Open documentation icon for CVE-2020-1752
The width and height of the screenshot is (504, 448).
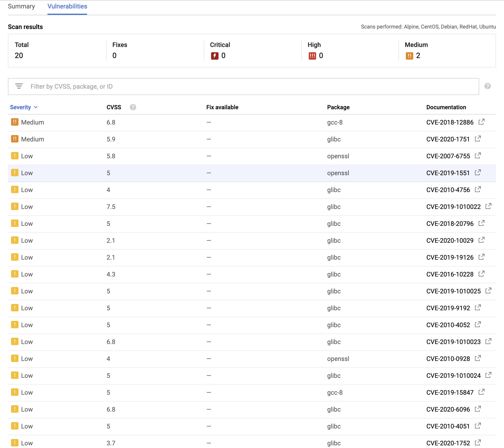478,442
